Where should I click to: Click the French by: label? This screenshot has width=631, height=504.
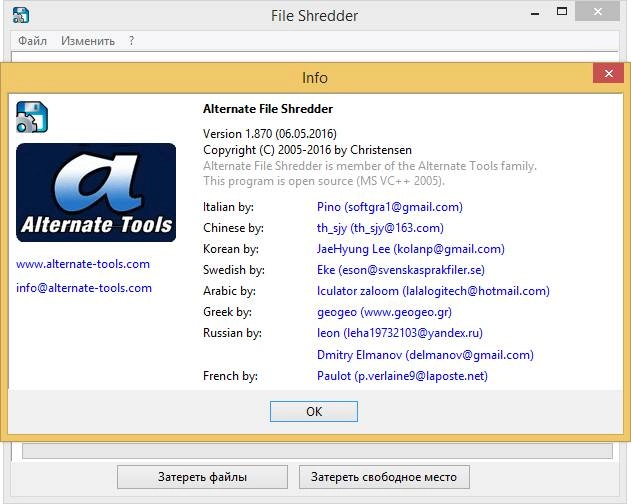click(230, 376)
